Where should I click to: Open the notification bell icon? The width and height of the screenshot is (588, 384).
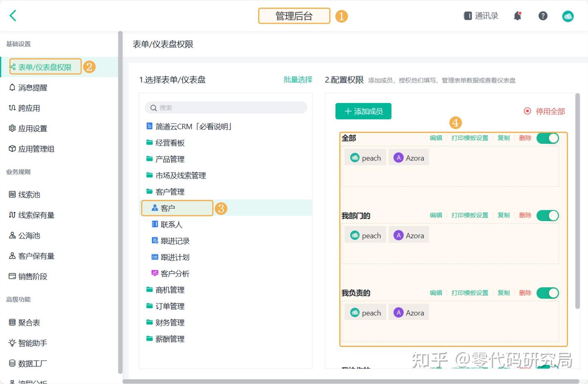[x=518, y=16]
